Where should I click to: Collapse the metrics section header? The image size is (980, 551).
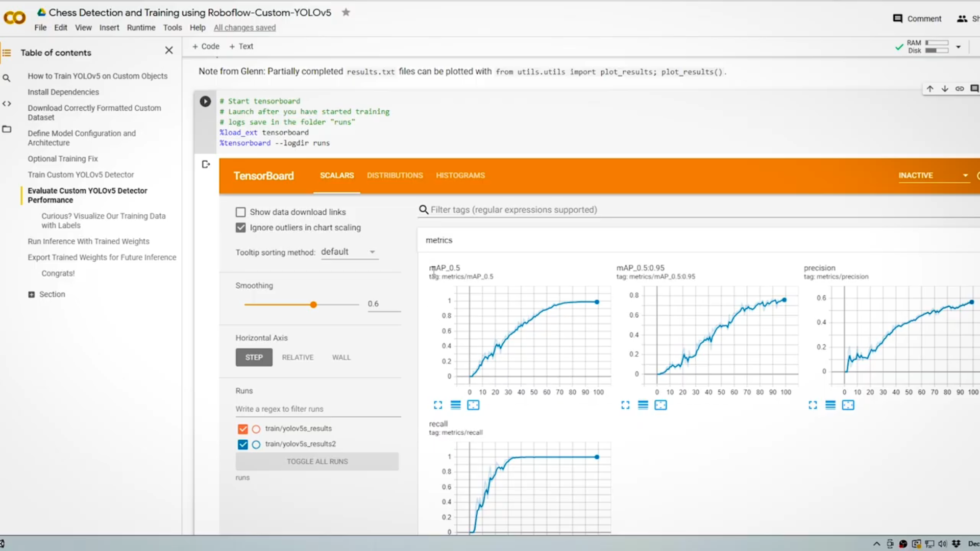[439, 240]
